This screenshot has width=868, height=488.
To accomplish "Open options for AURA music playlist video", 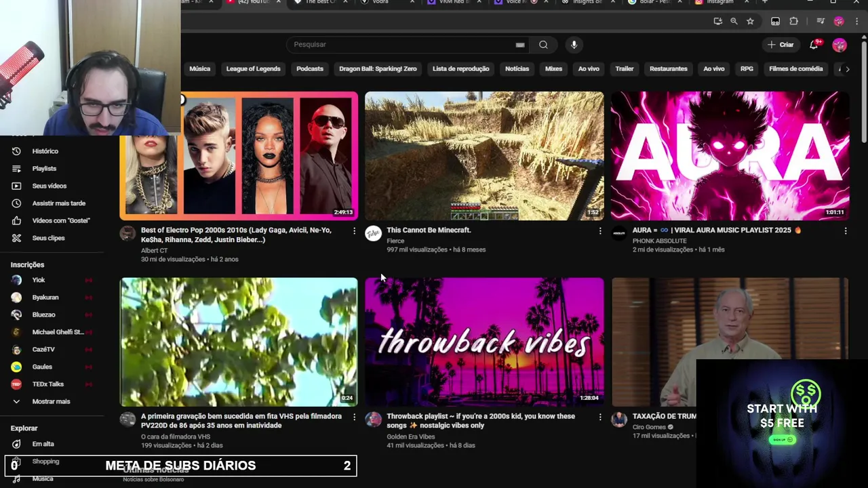I will click(x=846, y=231).
